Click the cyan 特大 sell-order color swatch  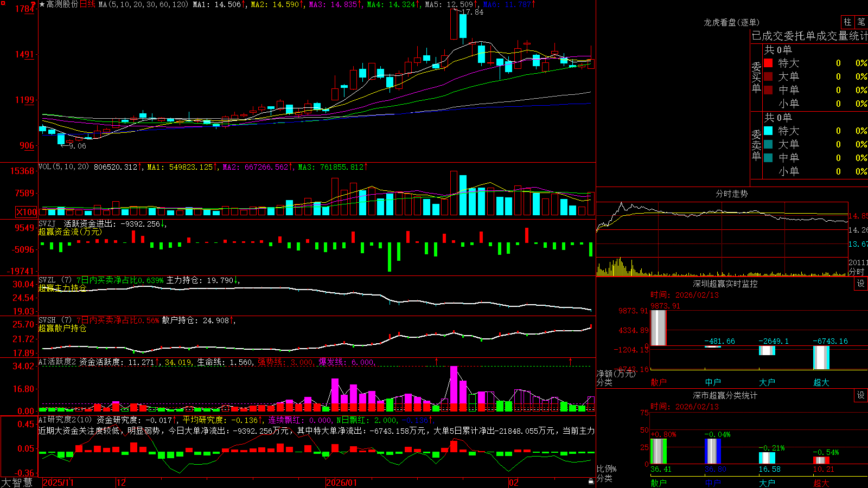768,131
